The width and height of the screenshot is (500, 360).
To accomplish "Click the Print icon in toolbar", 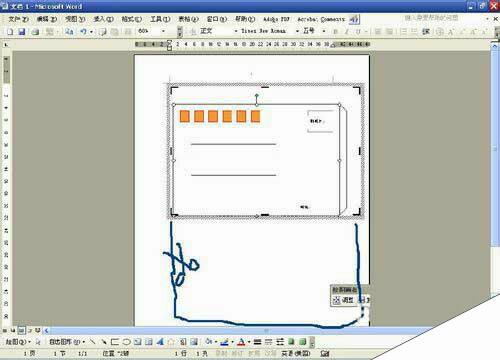I will click(x=35, y=32).
